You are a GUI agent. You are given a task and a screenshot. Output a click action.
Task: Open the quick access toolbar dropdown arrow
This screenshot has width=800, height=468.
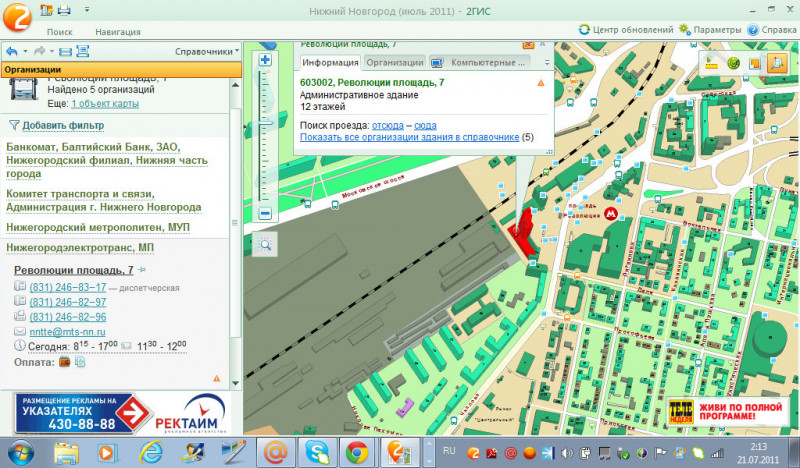coord(86,11)
